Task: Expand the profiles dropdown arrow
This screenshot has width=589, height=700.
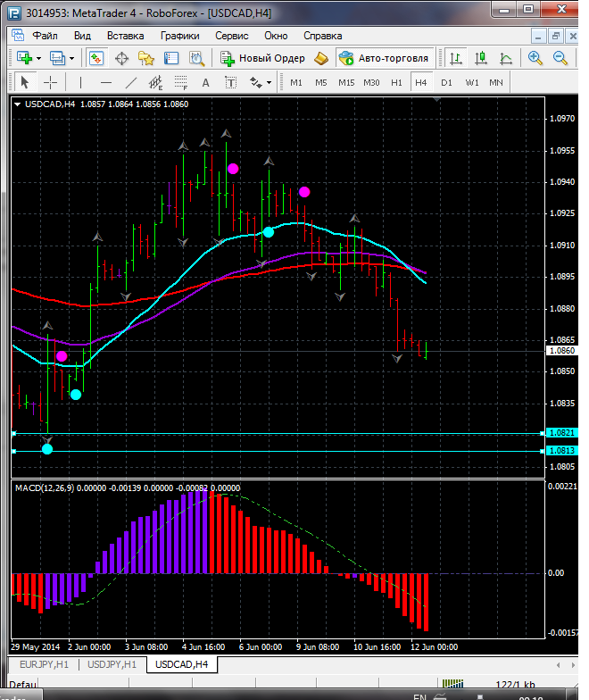Action: [x=73, y=58]
